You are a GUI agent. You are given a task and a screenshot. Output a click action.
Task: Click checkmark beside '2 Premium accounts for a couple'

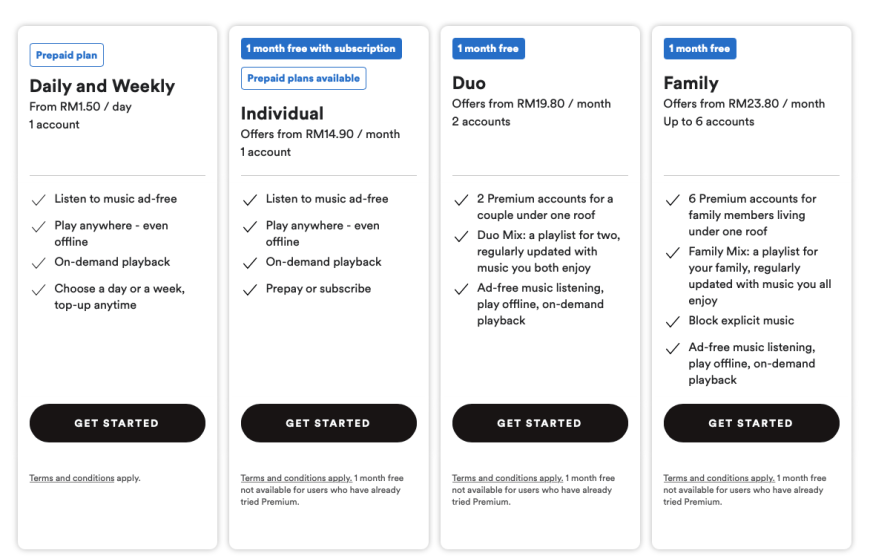pyautogui.click(x=461, y=200)
